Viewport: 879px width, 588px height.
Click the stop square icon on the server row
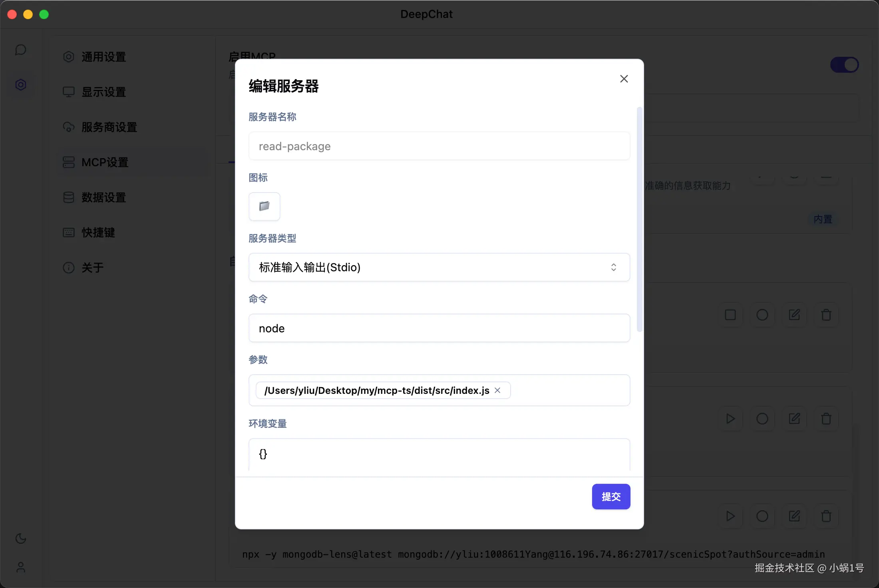pyautogui.click(x=730, y=315)
